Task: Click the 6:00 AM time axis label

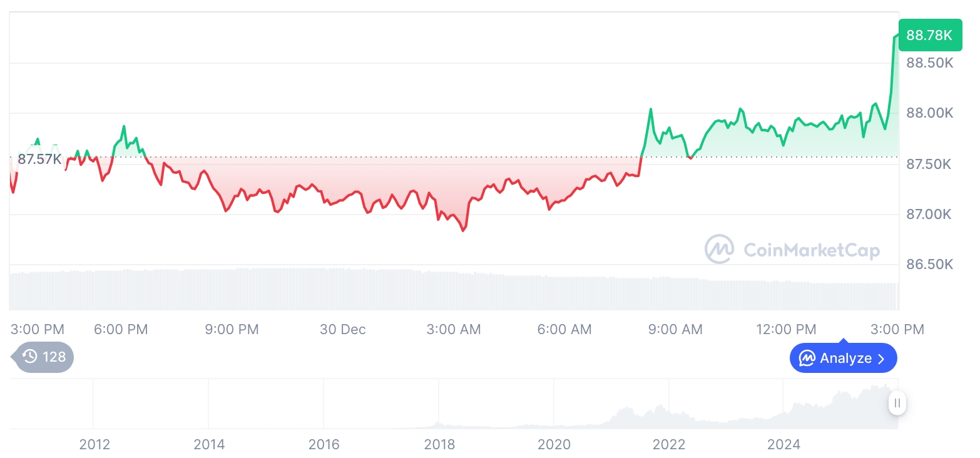Action: coord(564,329)
